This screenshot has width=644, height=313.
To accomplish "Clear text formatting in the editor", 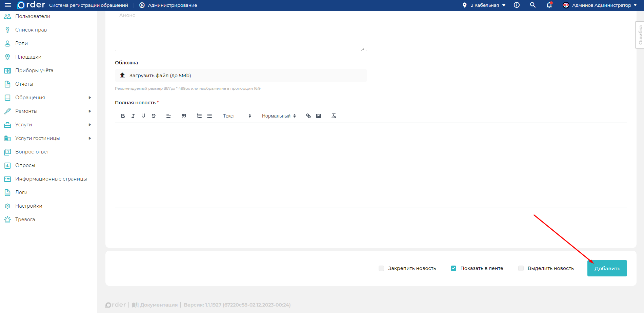I will [x=334, y=116].
